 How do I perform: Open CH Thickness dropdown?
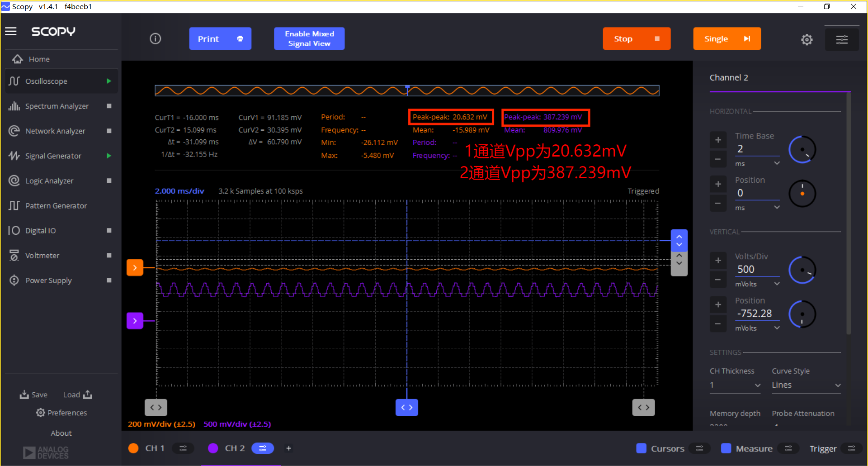[x=735, y=385]
